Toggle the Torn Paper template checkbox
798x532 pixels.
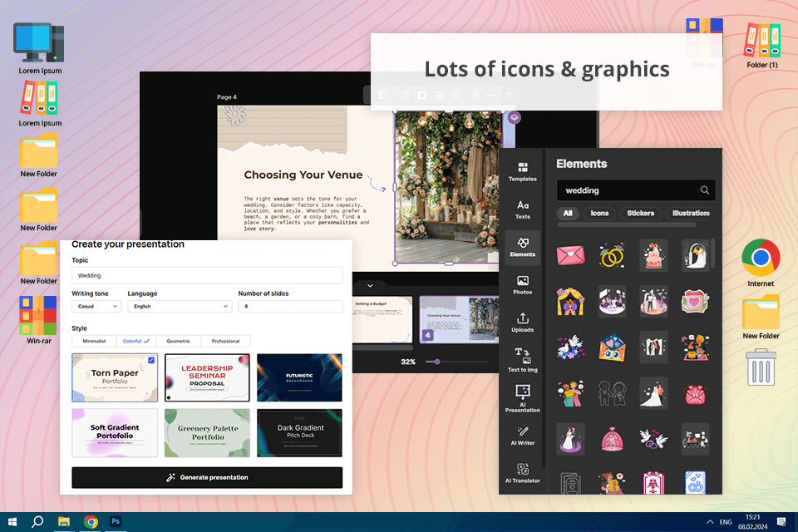pos(151,360)
